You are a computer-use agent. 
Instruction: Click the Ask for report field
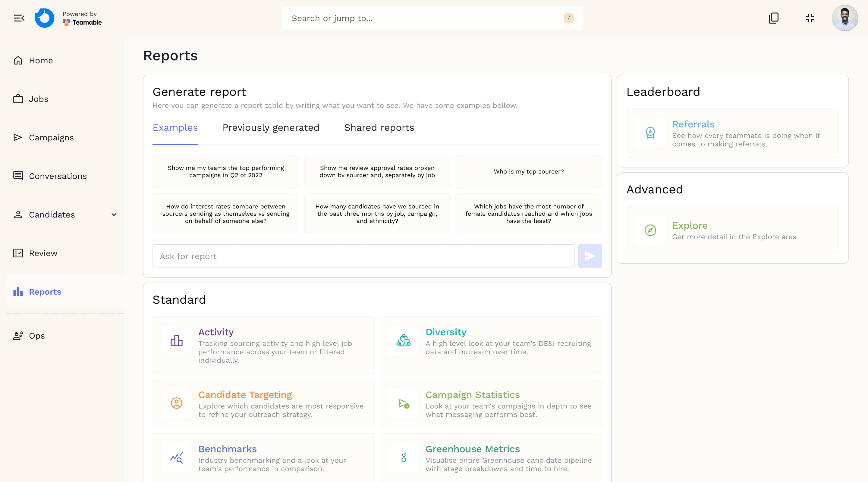[x=363, y=256]
